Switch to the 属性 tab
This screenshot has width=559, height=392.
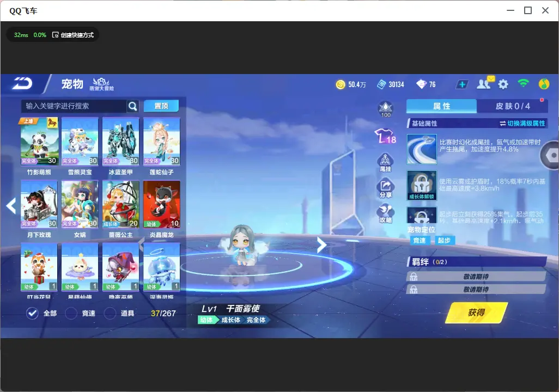tap(441, 106)
